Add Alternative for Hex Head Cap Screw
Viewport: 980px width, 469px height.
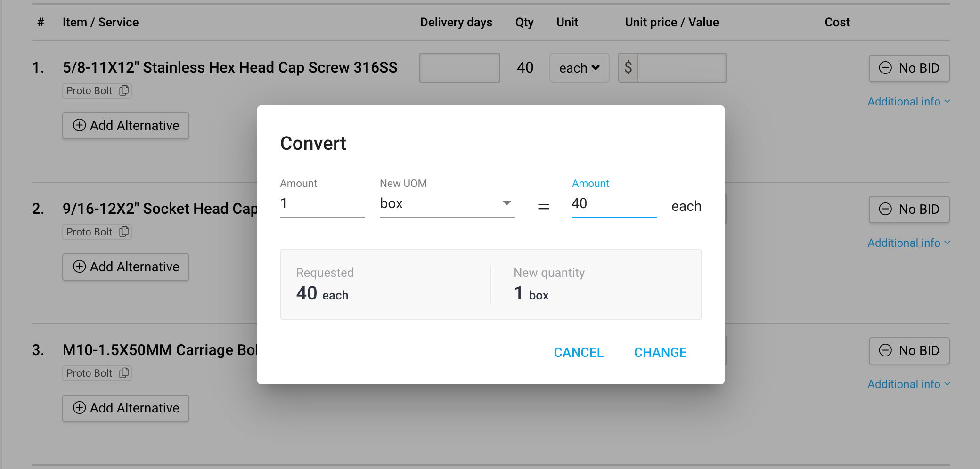click(126, 126)
